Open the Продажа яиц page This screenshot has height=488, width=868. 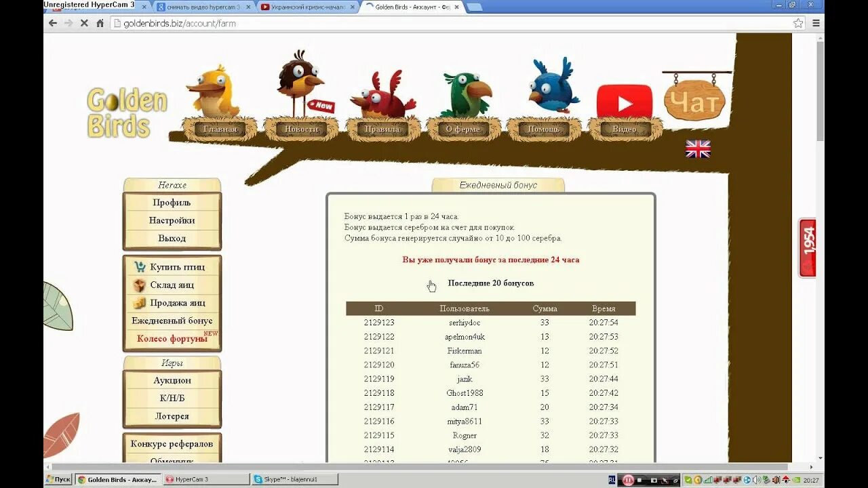point(177,303)
